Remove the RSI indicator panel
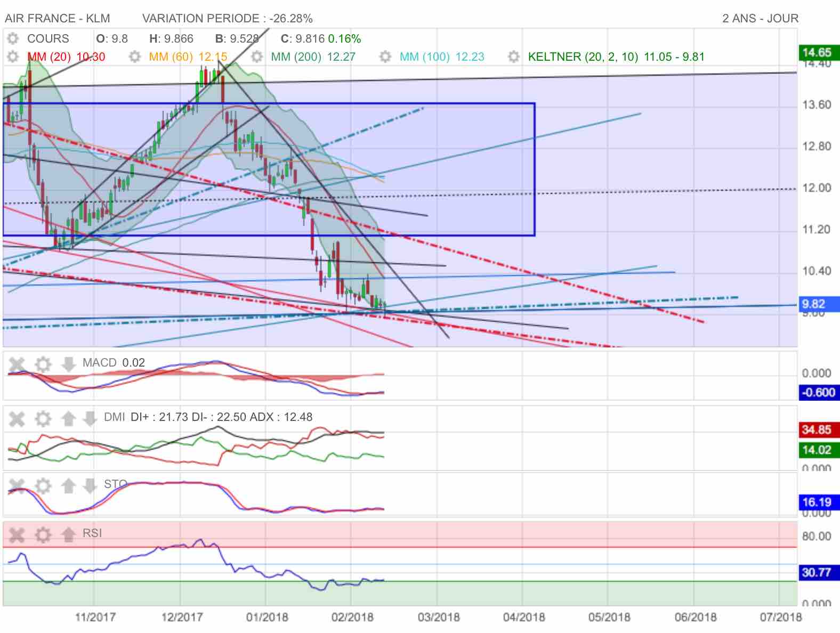The image size is (840, 633). click(17, 534)
